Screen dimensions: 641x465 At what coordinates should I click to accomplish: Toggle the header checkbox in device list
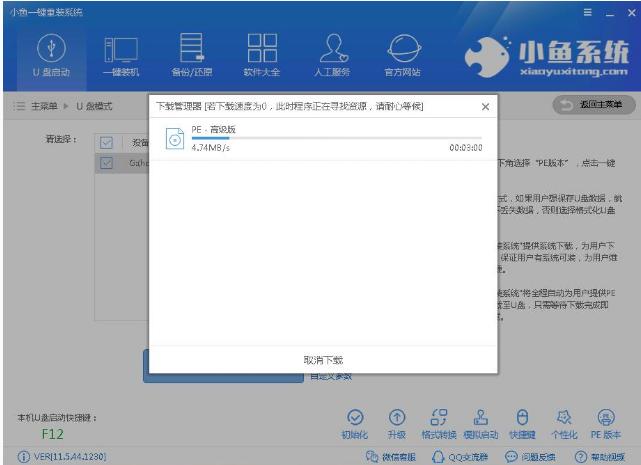105,142
